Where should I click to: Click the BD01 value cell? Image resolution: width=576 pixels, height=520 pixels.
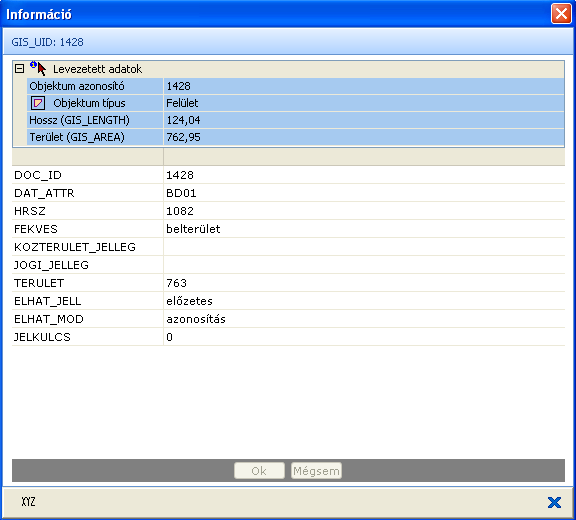(x=364, y=193)
